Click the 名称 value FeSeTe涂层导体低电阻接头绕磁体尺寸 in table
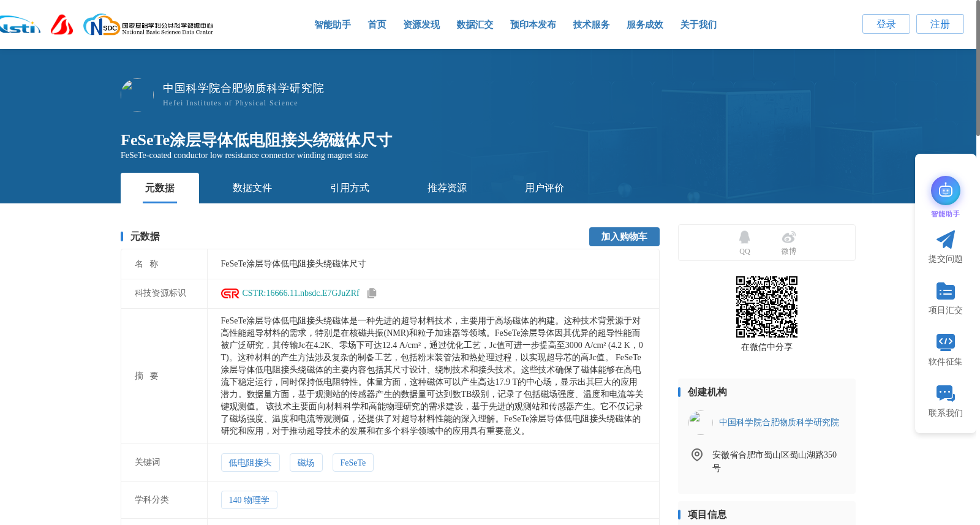The height and width of the screenshot is (525, 980). click(x=293, y=264)
